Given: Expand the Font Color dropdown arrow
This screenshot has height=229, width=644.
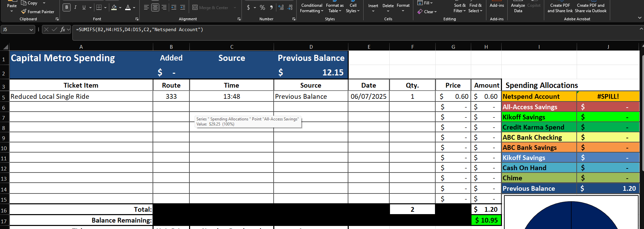Looking at the screenshot, I should [134, 7].
